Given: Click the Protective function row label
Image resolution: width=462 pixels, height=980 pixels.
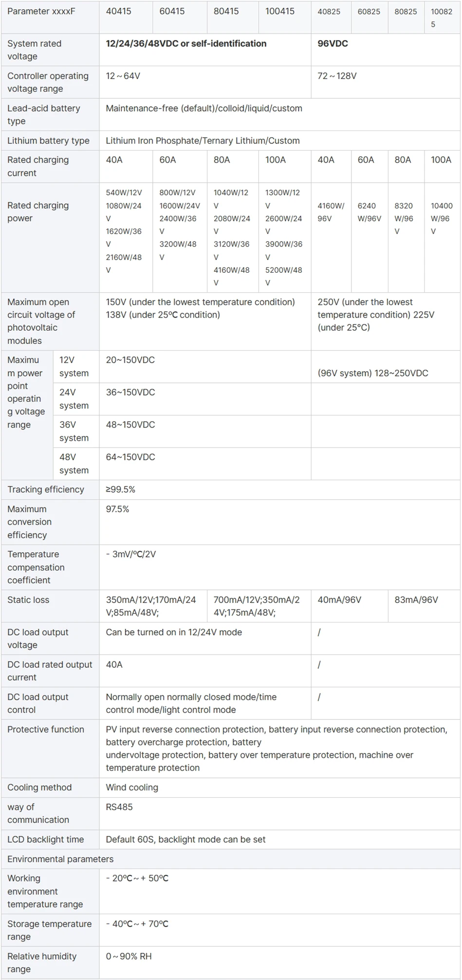Looking at the screenshot, I should tap(46, 729).
